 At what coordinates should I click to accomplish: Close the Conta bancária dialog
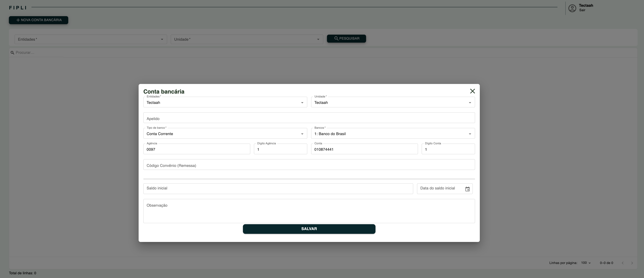pyautogui.click(x=472, y=91)
